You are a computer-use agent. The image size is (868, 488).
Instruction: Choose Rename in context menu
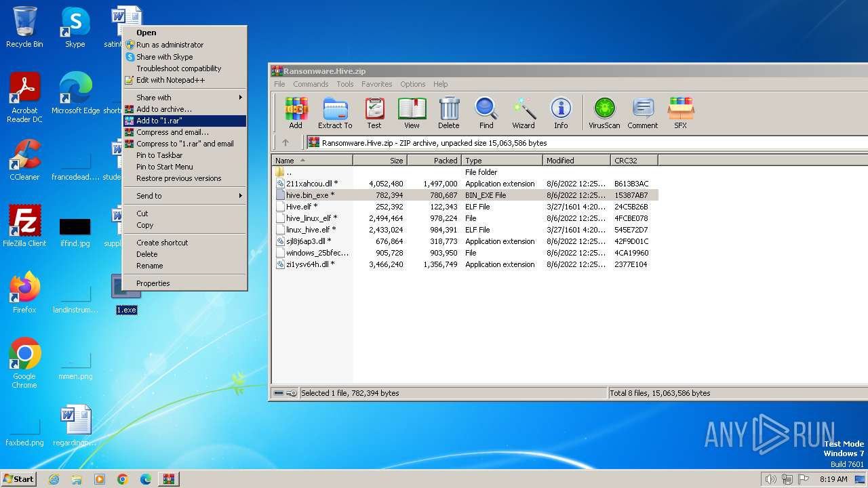click(x=184, y=266)
